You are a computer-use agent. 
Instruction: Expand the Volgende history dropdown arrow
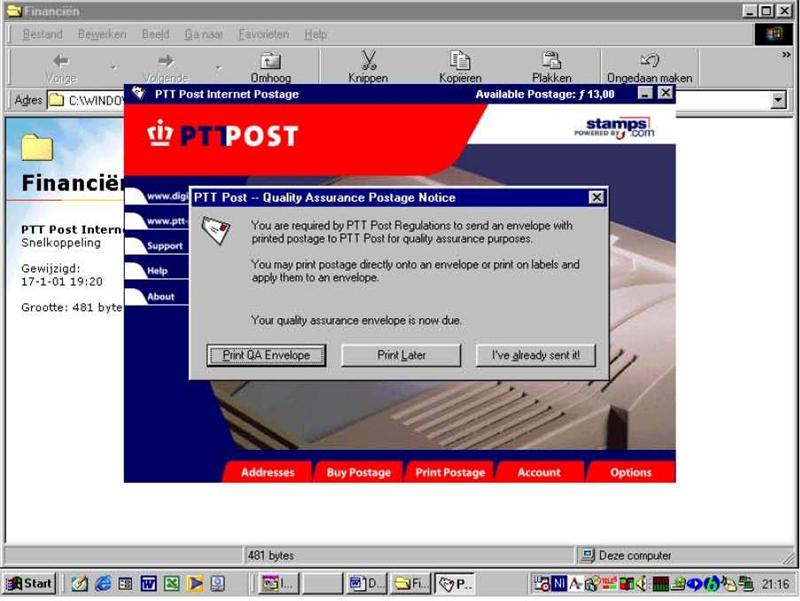pyautogui.click(x=218, y=67)
